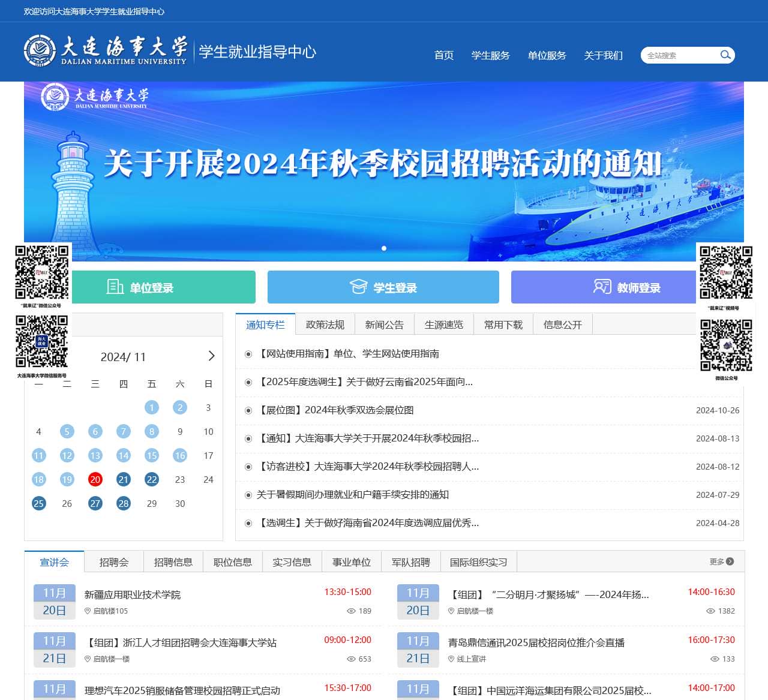Go to next calendar month arrow

[x=211, y=356]
